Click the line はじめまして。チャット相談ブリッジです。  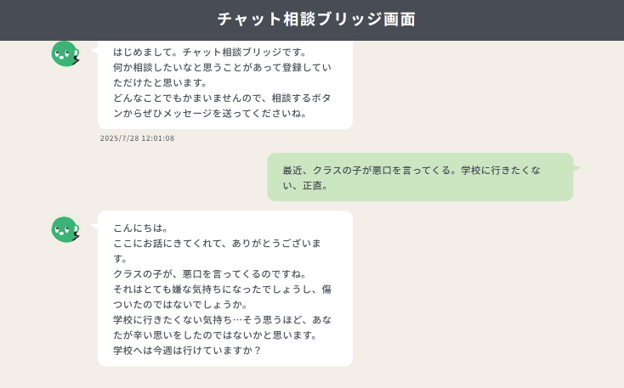click(x=210, y=52)
